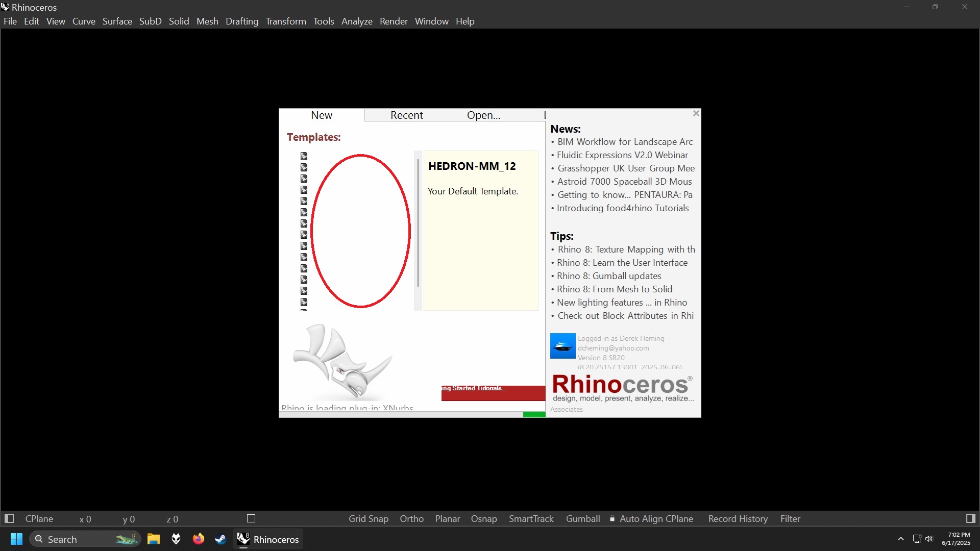Open the network status icon in the tray

(x=917, y=539)
